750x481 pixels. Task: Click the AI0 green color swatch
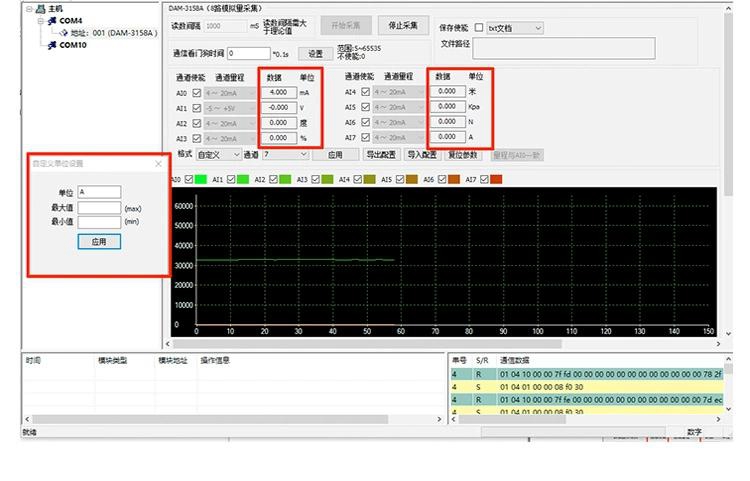201,180
